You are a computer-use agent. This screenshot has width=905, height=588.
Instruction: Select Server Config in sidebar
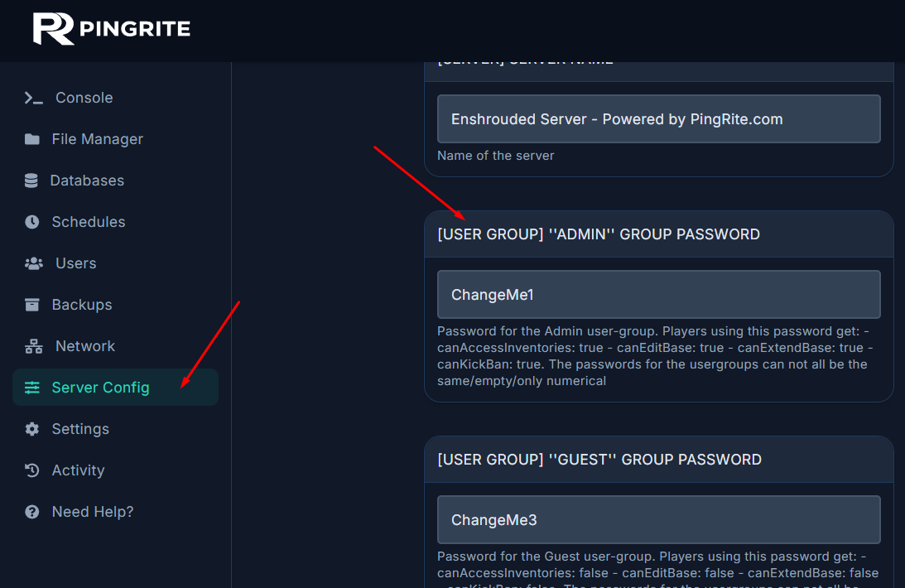pyautogui.click(x=100, y=388)
